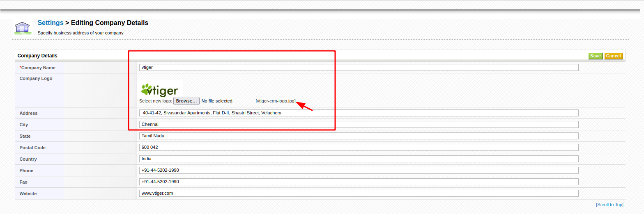Focus the Website field with www.vtiger.com
This screenshot has height=214, width=644.
[x=359, y=193]
